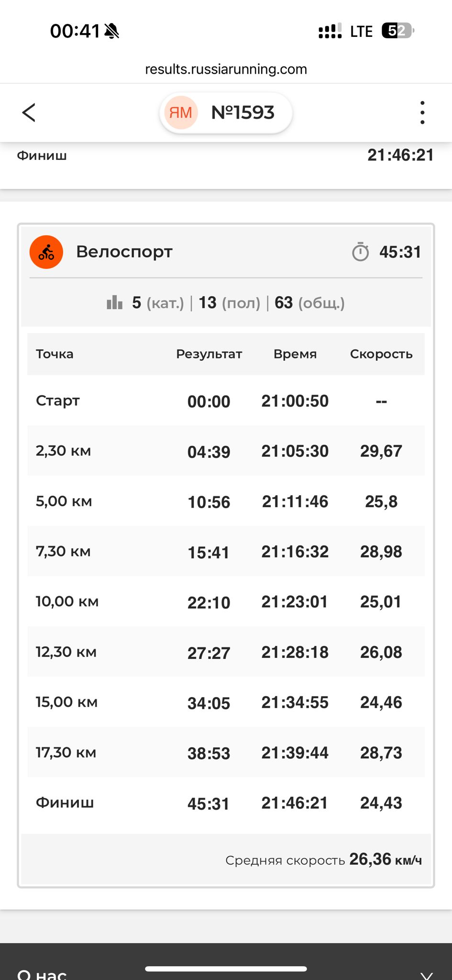Select the Время column header

295,354
